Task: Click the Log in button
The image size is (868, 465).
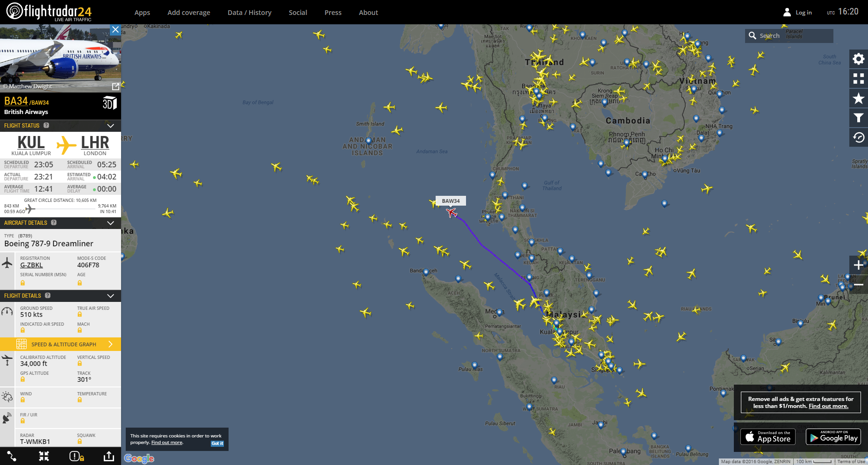Action: click(798, 13)
